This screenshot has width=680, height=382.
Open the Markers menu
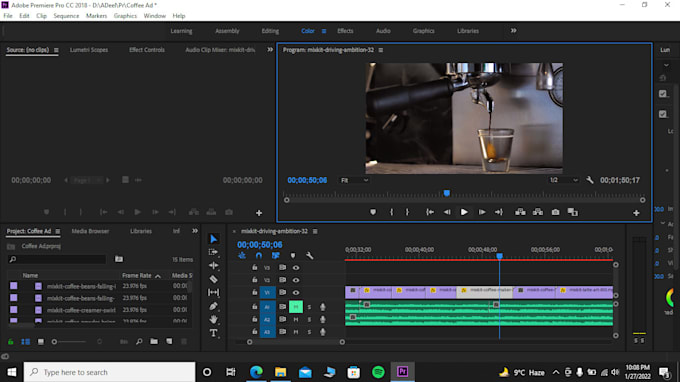pyautogui.click(x=96, y=16)
